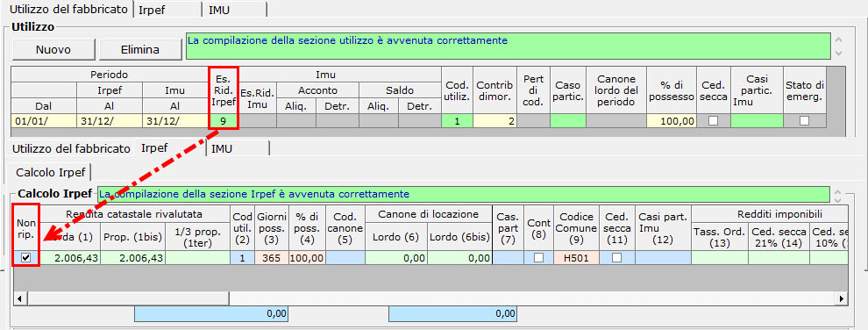Click the Canone lordo del periodo column header
The width and height of the screenshot is (868, 330).
[x=616, y=90]
